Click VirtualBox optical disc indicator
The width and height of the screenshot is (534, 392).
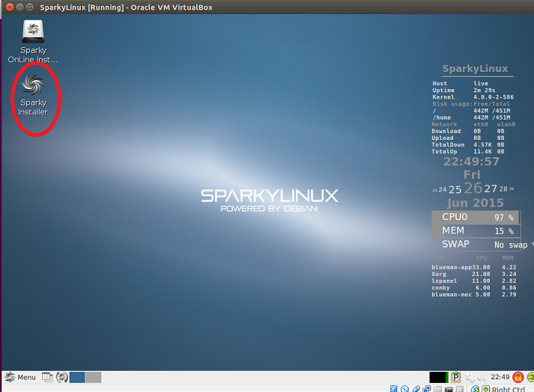(404, 389)
